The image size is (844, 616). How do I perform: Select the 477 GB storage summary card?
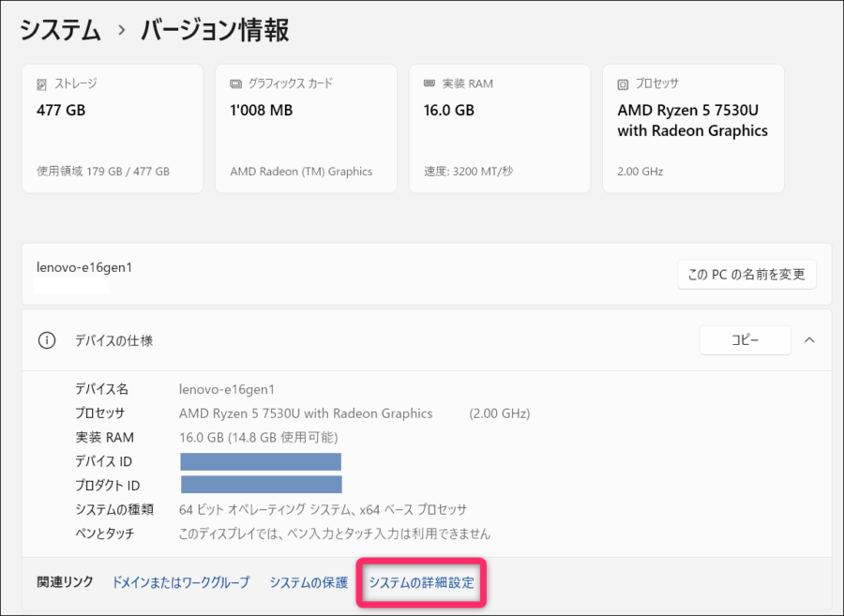tap(113, 128)
